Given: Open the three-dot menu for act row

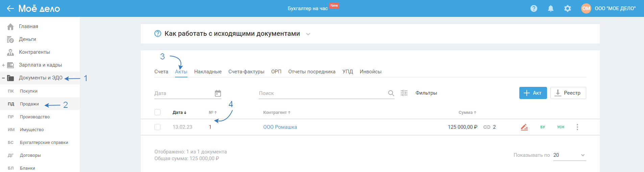Looking at the screenshot, I should pyautogui.click(x=577, y=127).
